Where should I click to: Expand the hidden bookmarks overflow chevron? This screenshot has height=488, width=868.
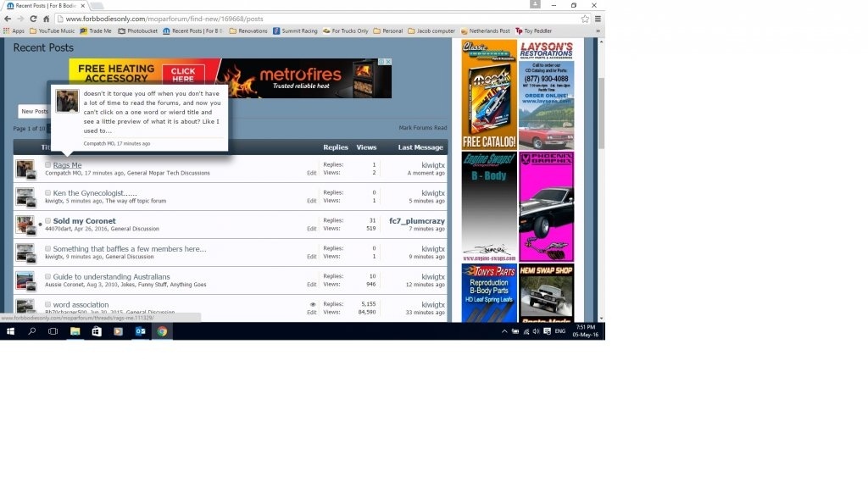pos(598,31)
